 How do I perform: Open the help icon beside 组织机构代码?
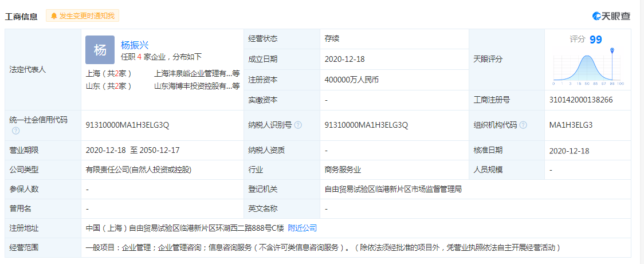523,125
